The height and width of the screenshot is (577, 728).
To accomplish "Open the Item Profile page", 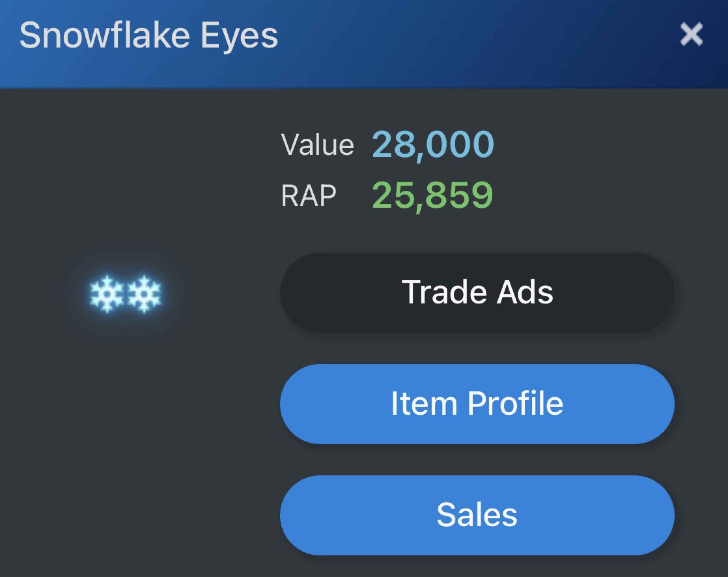I will tap(477, 404).
